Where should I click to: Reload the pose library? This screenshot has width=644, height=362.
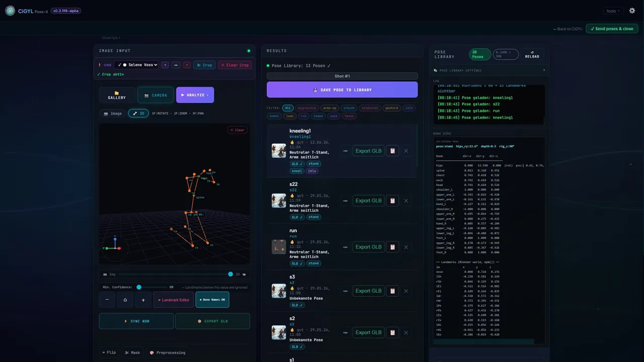tap(532, 54)
